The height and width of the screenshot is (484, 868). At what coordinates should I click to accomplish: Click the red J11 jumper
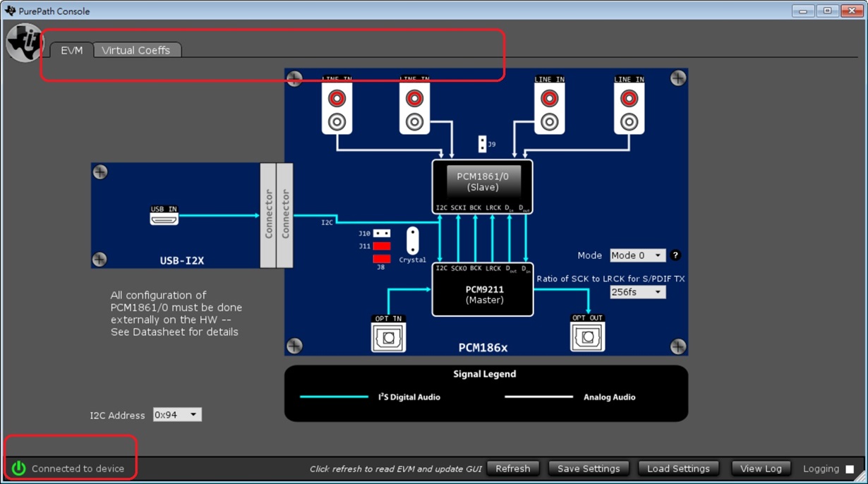382,246
